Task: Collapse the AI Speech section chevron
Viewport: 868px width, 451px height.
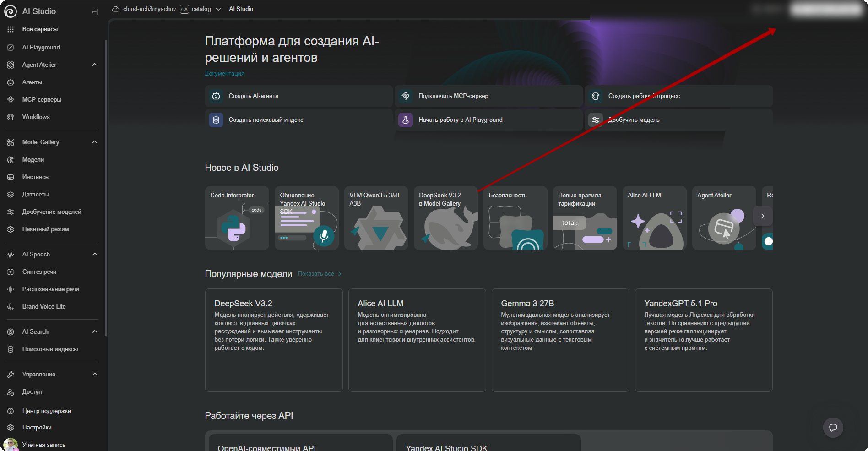Action: click(x=95, y=255)
